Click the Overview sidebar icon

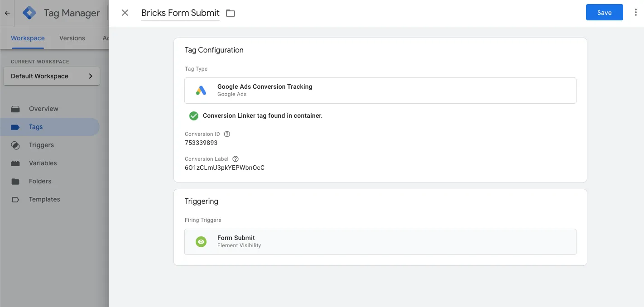16,109
